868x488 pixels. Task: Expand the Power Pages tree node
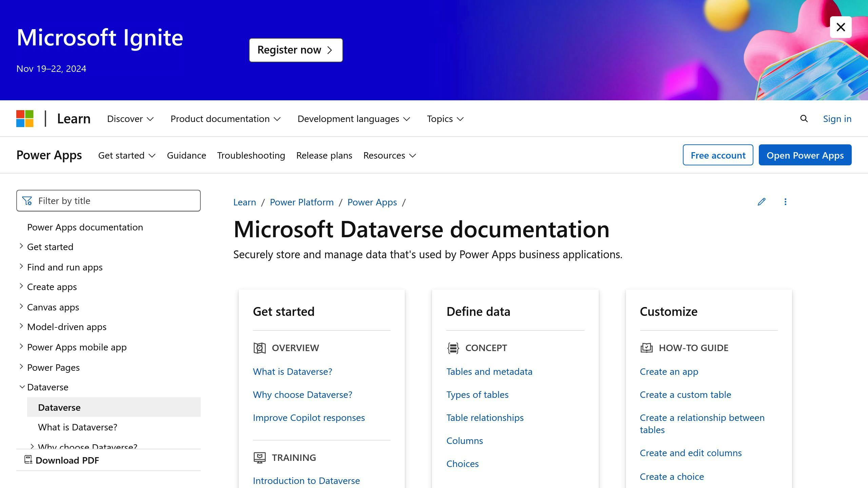(21, 367)
